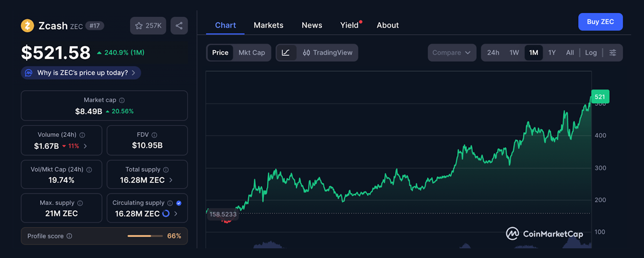Click the Profile score progress bar
Viewport: 644px width, 258px height.
145,236
